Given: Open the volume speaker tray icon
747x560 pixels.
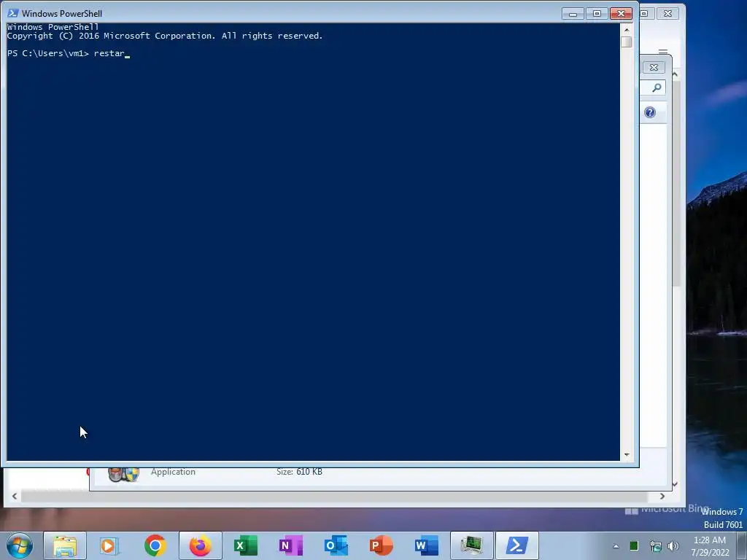Looking at the screenshot, I should coord(673,546).
